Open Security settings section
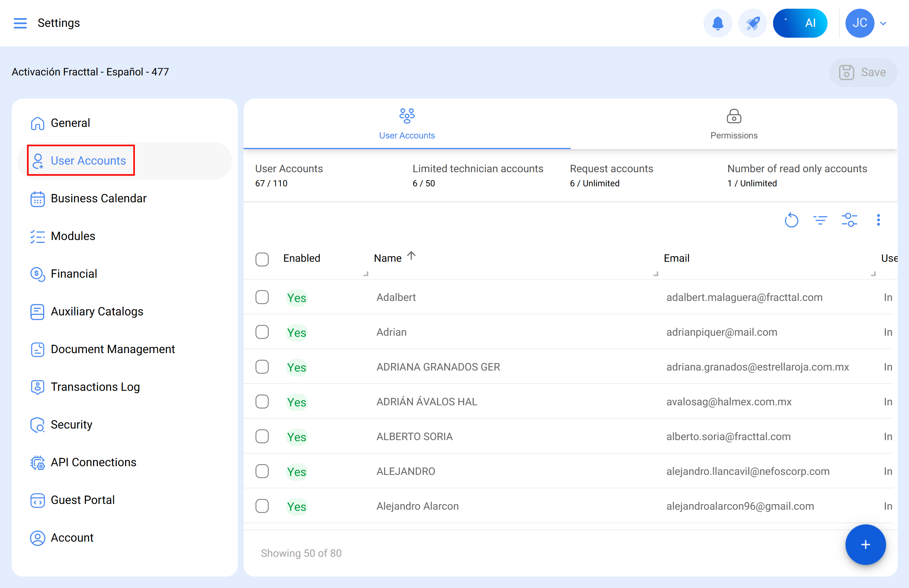The image size is (909, 588). click(x=71, y=424)
